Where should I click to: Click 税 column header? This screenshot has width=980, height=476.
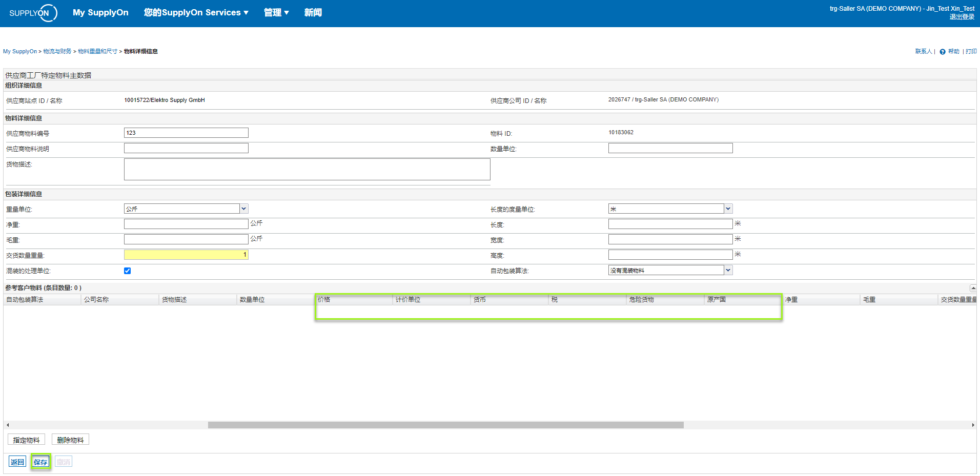click(587, 299)
